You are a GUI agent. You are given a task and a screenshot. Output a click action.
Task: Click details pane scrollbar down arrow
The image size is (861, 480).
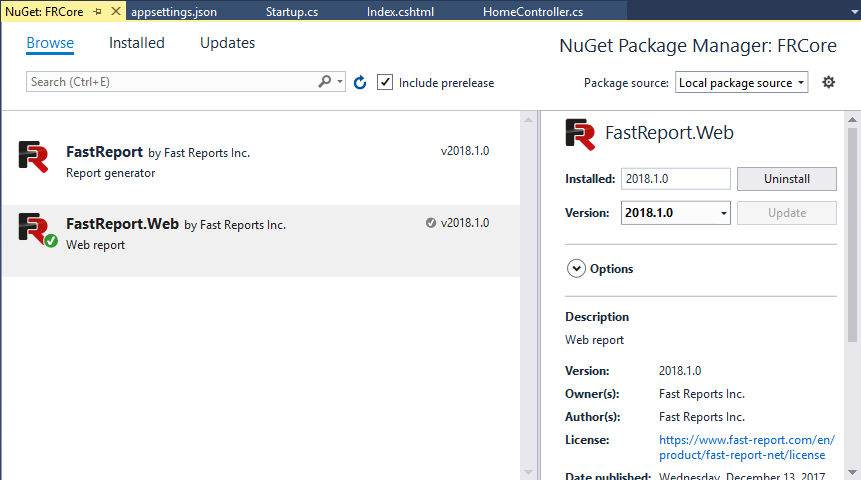pyautogui.click(x=852, y=472)
